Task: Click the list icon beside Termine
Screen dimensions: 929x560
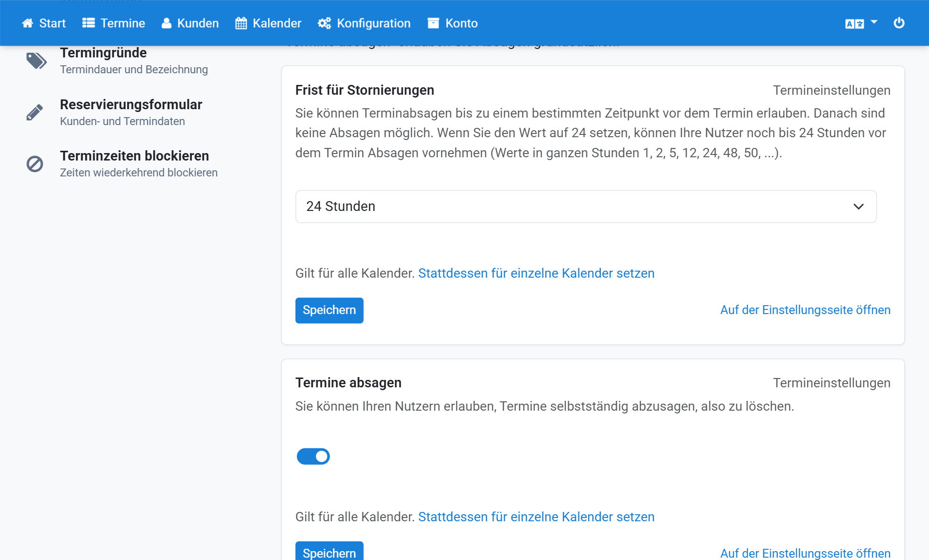Action: tap(89, 23)
